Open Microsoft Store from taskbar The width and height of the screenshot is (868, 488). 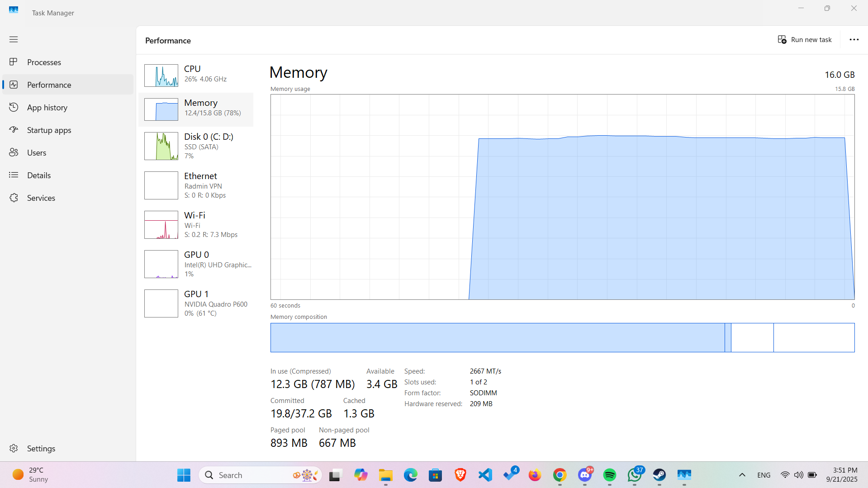(435, 475)
